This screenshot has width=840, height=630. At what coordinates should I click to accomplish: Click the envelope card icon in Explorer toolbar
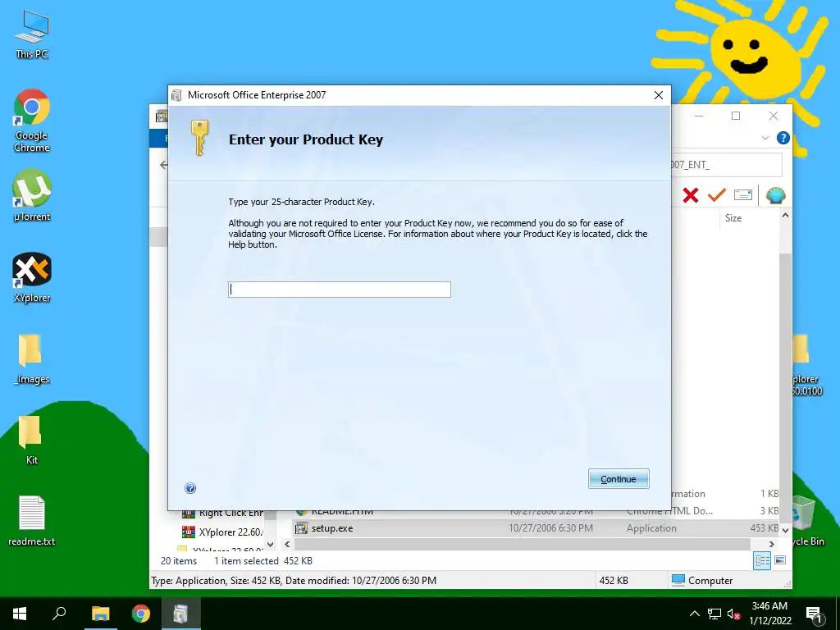coord(743,195)
